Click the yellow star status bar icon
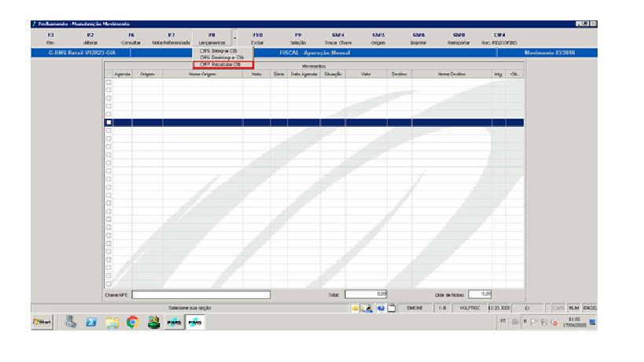The width and height of the screenshot is (644, 362). 355,308
